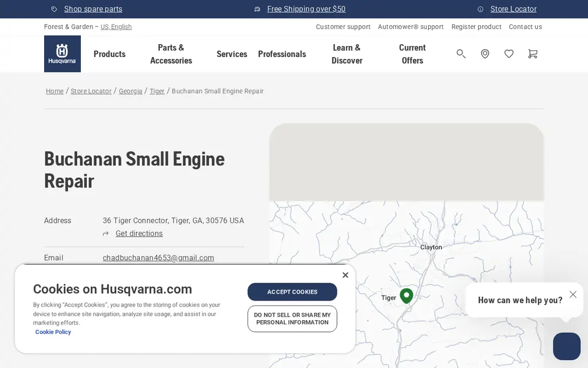
Task: Go to Tiger breadcrumb
Action: (157, 91)
